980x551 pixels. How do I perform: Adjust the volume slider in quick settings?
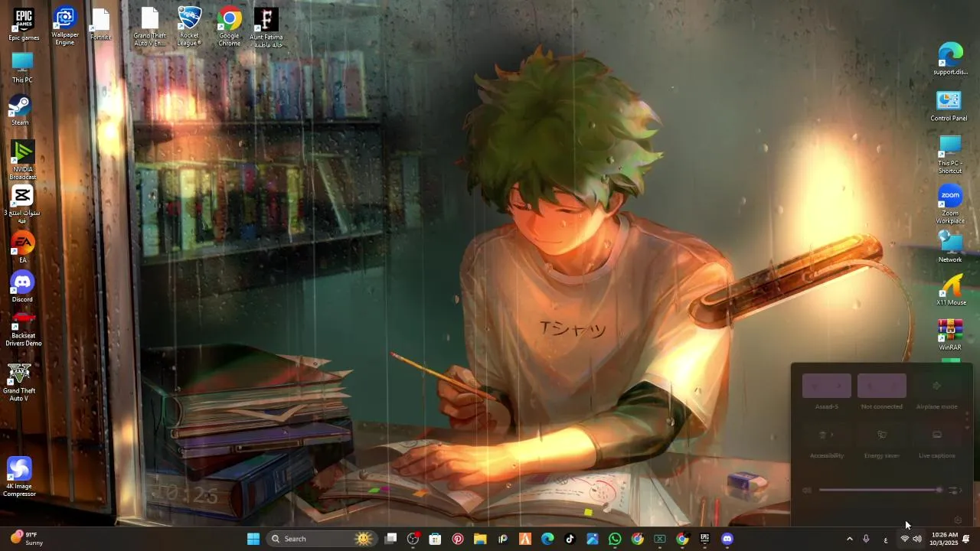pos(880,490)
